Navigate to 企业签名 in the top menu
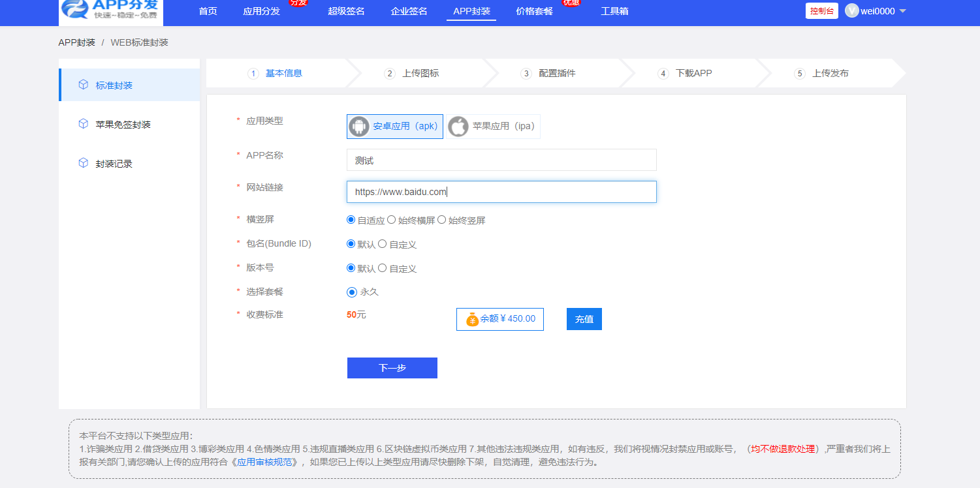Viewport: 980px width, 488px height. pos(408,11)
